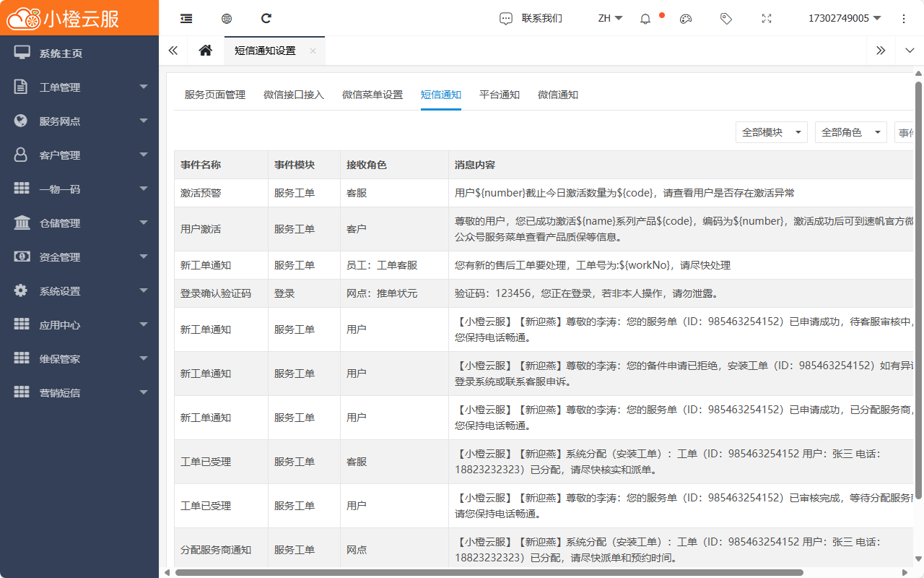The width and height of the screenshot is (924, 578).
Task: Click the 分配服务商通知 event name cell
Action: (221, 550)
